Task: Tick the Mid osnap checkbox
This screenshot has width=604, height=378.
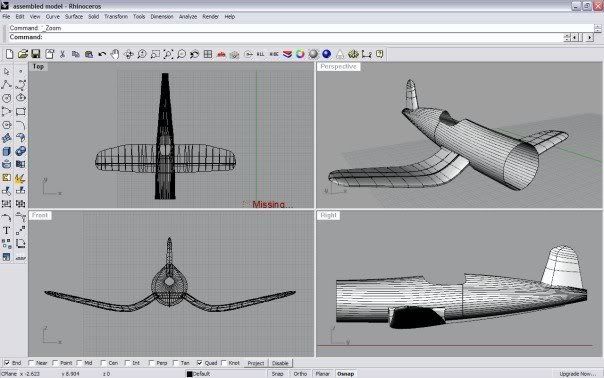Action: 79,363
